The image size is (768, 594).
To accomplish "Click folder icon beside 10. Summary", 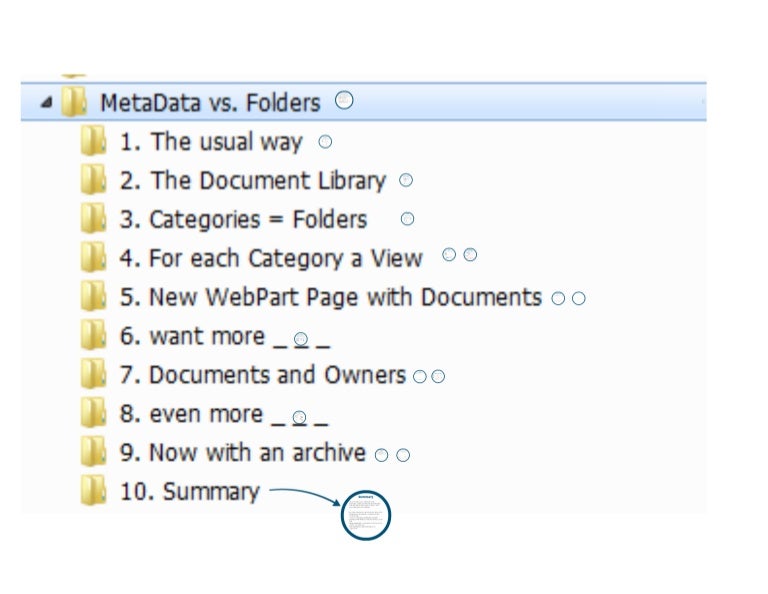I will coord(93,491).
